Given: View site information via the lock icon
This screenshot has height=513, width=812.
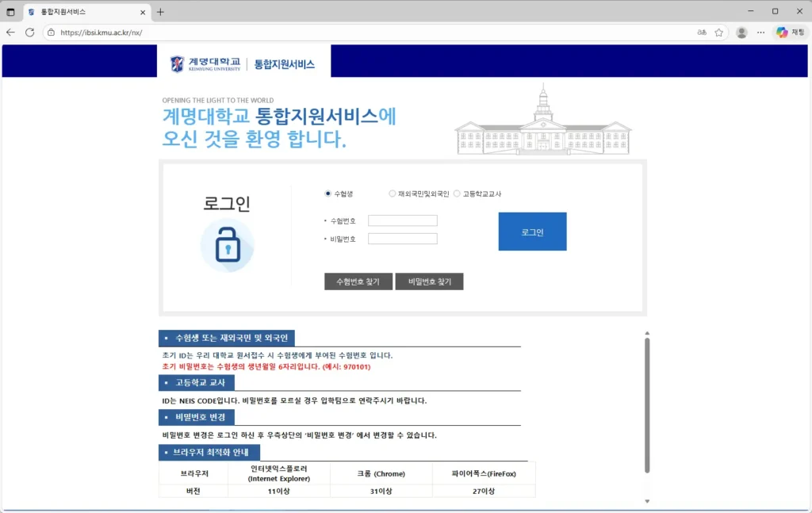Looking at the screenshot, I should [x=51, y=33].
